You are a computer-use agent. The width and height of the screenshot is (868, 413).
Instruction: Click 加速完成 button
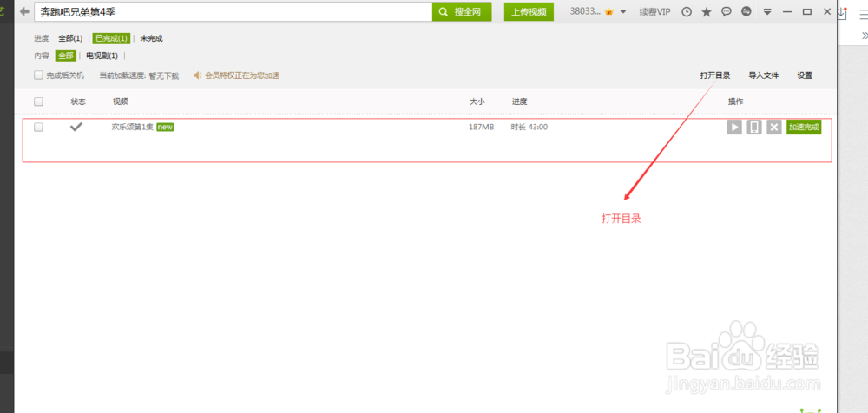click(804, 128)
